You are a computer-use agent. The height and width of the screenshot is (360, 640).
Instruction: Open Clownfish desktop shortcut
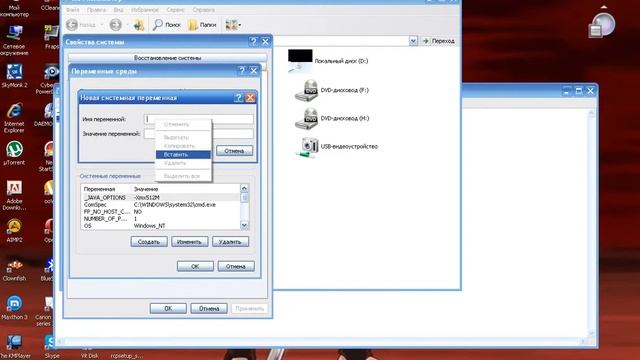point(14,269)
